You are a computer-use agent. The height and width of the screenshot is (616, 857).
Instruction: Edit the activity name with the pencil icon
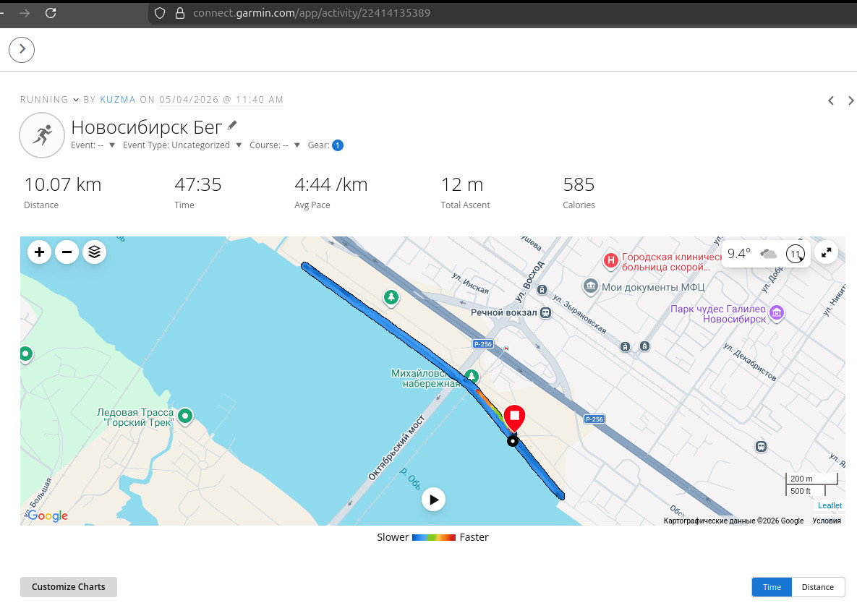[x=232, y=126]
